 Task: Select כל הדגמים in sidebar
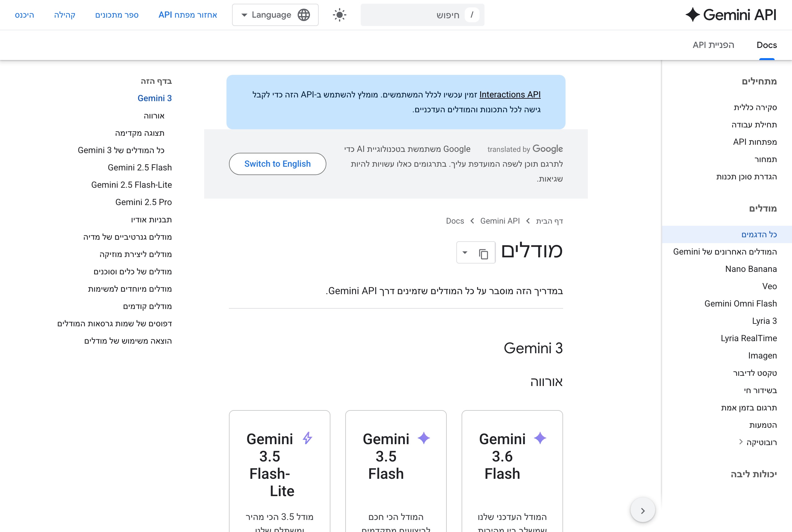tap(727, 234)
